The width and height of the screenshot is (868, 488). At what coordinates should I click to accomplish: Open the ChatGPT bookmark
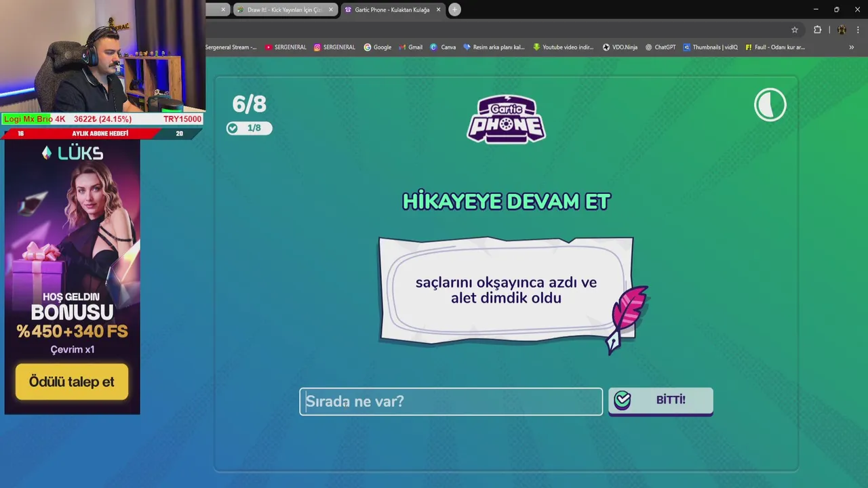pos(660,47)
